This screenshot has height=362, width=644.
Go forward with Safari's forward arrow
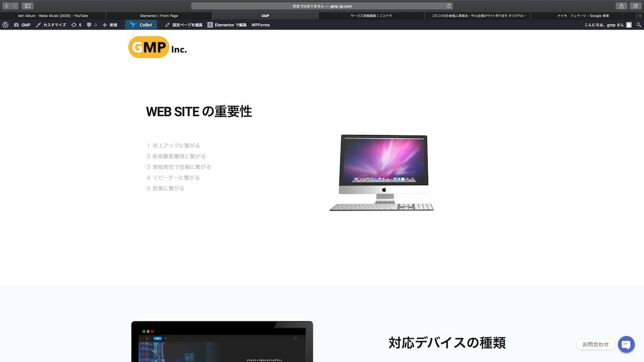coord(15,6)
